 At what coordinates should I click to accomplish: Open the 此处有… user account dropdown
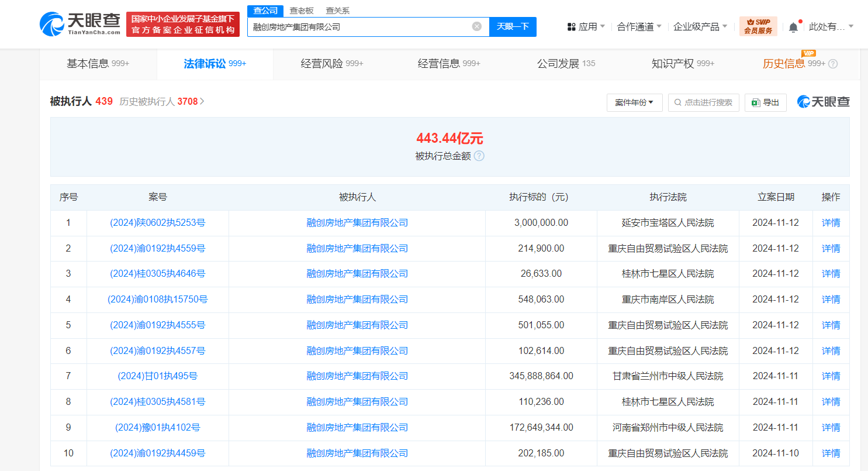pyautogui.click(x=831, y=26)
